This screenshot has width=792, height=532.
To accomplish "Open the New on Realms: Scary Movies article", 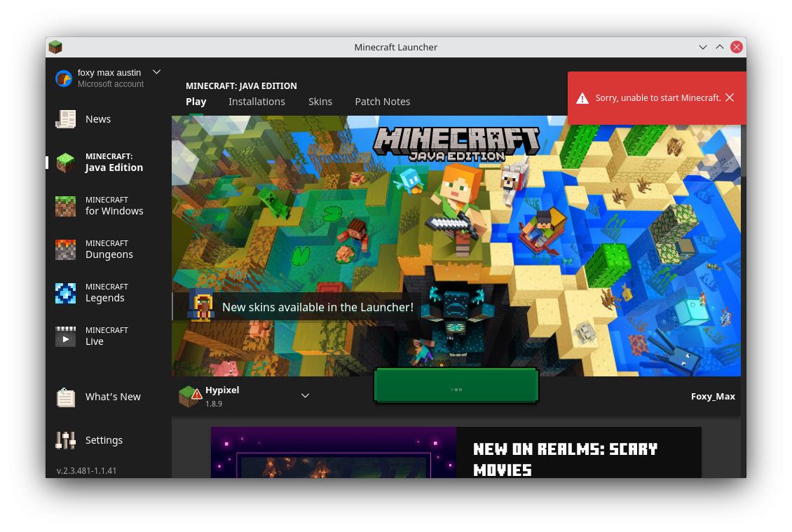I will pos(456,453).
